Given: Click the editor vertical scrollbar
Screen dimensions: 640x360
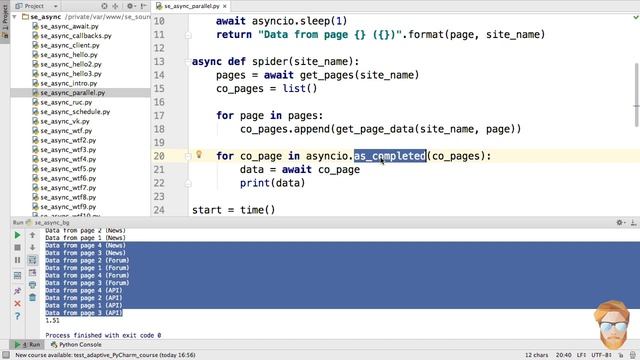Looking at the screenshot, I should pyautogui.click(x=637, y=95).
